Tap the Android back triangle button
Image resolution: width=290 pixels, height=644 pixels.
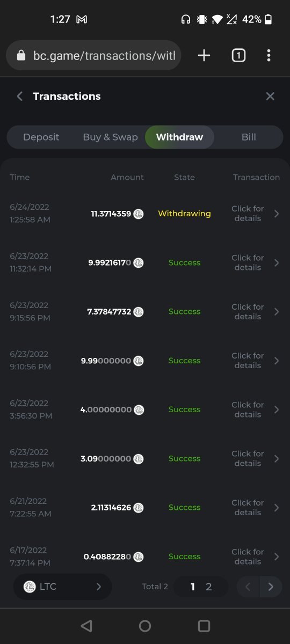86,626
